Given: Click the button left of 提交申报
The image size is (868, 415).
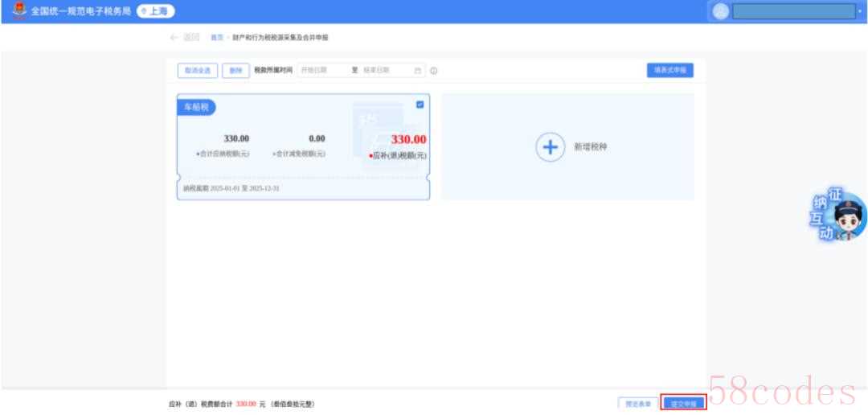Looking at the screenshot, I should pos(638,404).
